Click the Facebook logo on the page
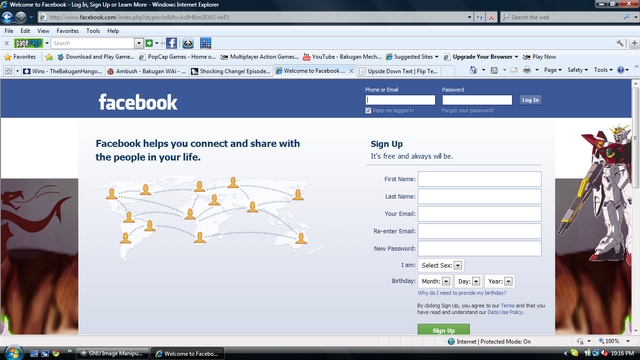The image size is (640, 360). point(138,102)
